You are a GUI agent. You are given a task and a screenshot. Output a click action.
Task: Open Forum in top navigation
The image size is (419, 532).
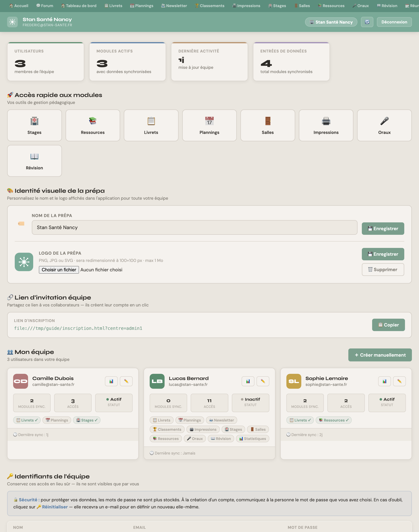(x=45, y=6)
